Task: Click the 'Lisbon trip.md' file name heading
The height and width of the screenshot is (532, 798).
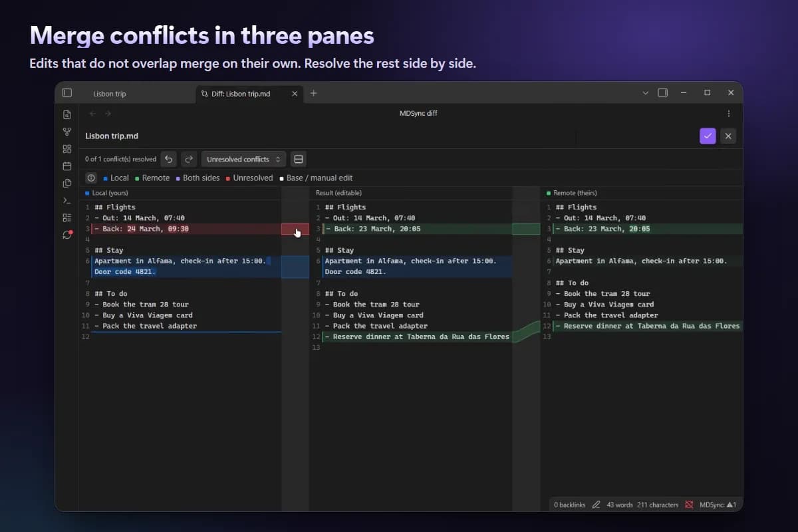Action: tap(112, 136)
